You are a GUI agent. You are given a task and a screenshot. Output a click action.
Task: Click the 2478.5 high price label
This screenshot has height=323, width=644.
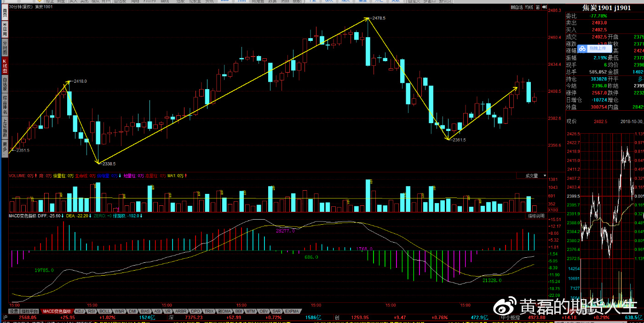tap(379, 18)
